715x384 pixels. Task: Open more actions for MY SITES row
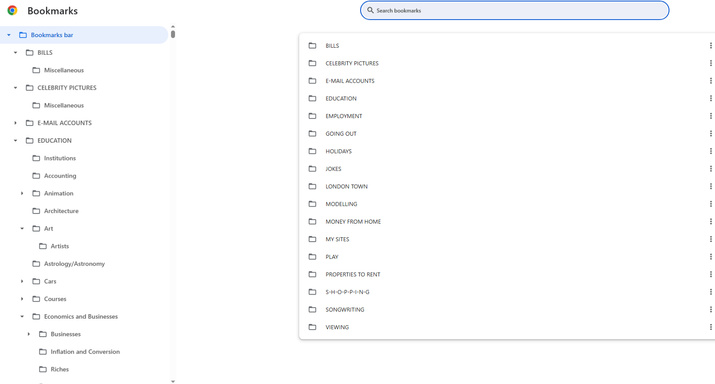(710, 239)
